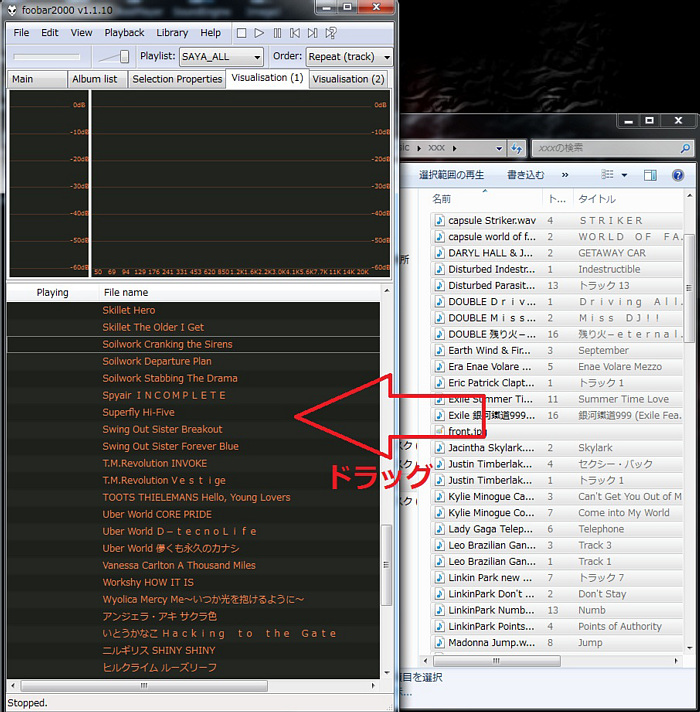
Task: Click the playlist vertical scrollbar thumb
Action: 386,564
